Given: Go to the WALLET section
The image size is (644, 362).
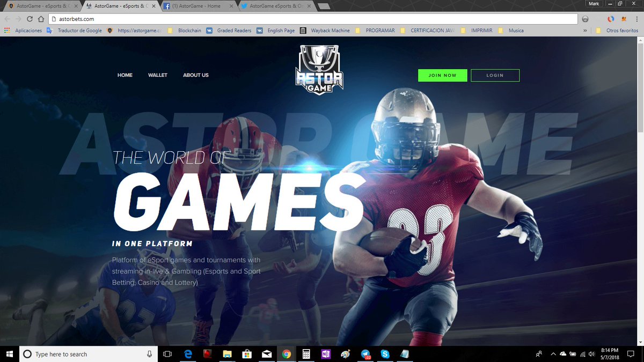Looking at the screenshot, I should [x=158, y=75].
